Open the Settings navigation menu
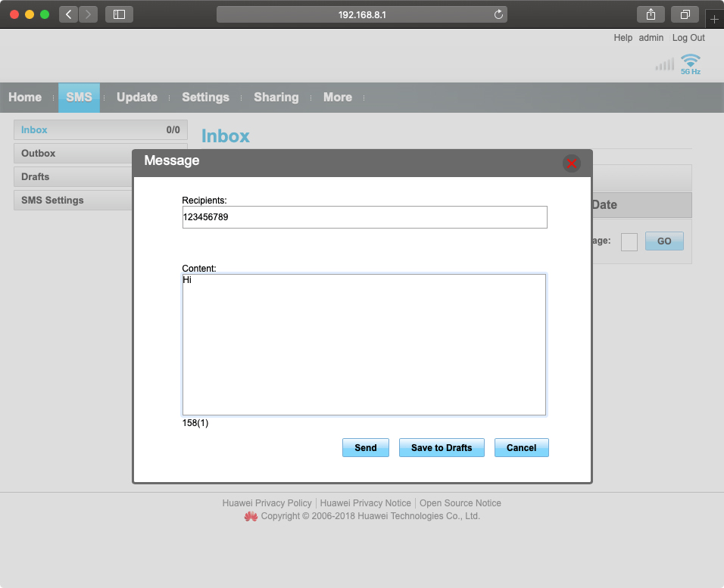Image resolution: width=724 pixels, height=588 pixels. (205, 97)
